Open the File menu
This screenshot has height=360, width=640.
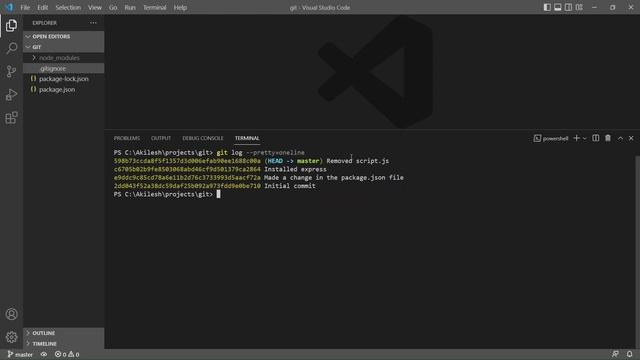[25, 7]
